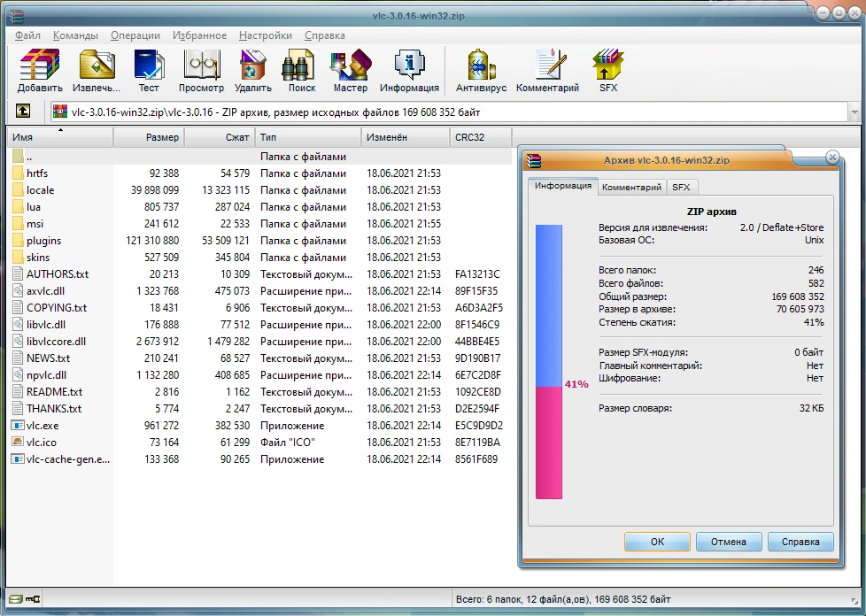Click the Отмена button

pyautogui.click(x=729, y=542)
